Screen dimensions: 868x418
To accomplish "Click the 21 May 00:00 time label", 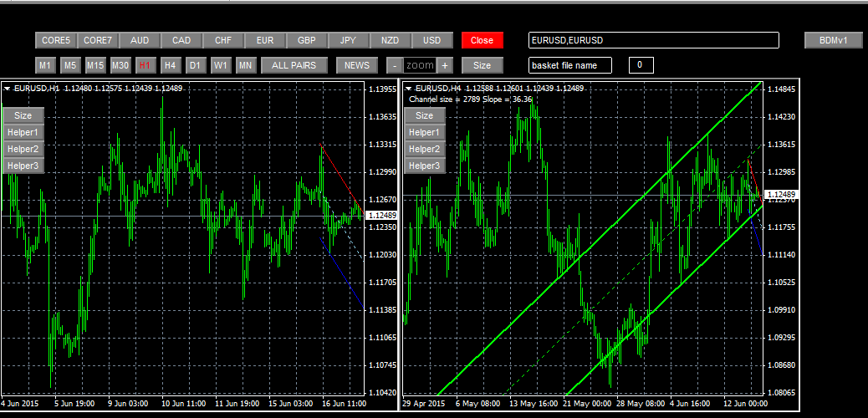I will point(587,404).
